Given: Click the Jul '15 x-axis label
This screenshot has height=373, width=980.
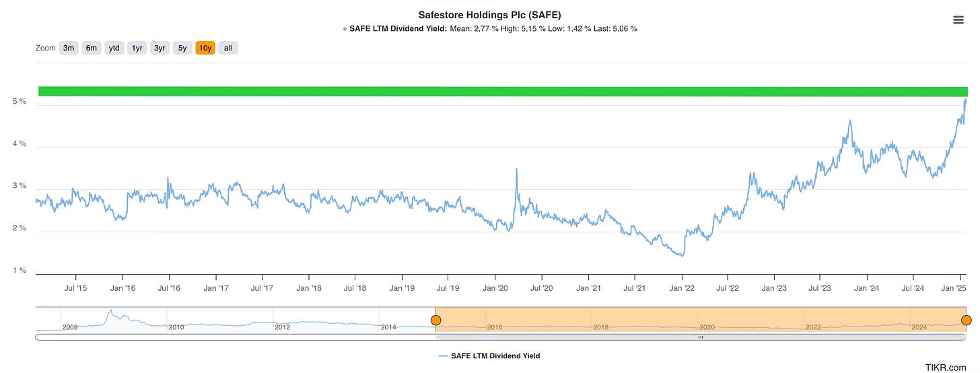Looking at the screenshot, I should point(75,288).
